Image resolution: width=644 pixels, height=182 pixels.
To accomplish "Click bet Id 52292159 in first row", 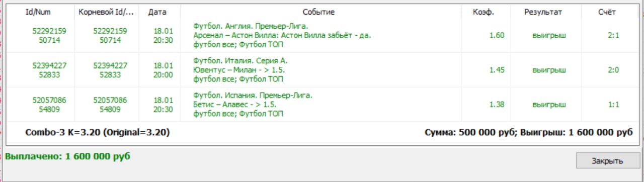I will pyautogui.click(x=49, y=31).
